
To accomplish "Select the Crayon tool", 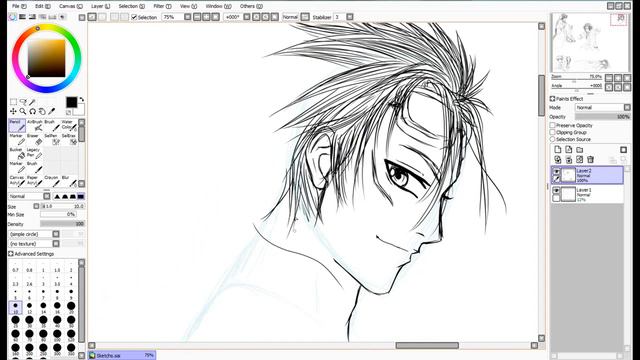I will (52, 181).
